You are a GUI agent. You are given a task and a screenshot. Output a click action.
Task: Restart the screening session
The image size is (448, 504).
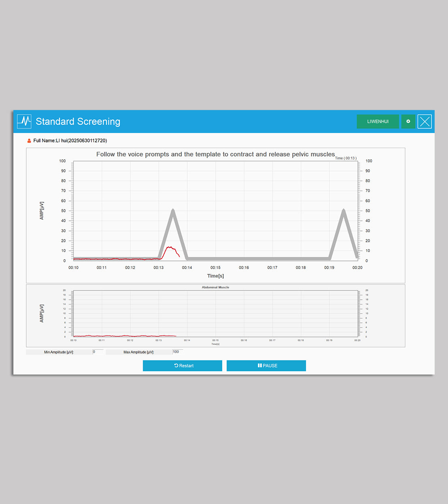click(x=183, y=366)
